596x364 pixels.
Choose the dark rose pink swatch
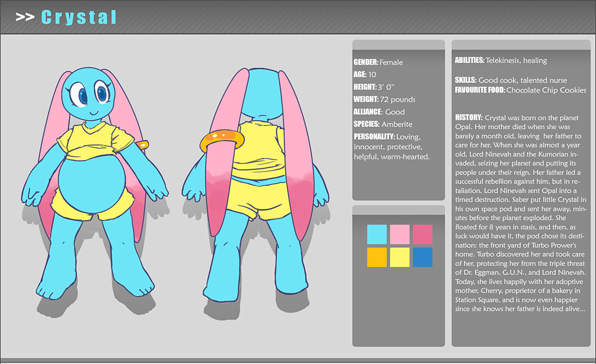[422, 234]
